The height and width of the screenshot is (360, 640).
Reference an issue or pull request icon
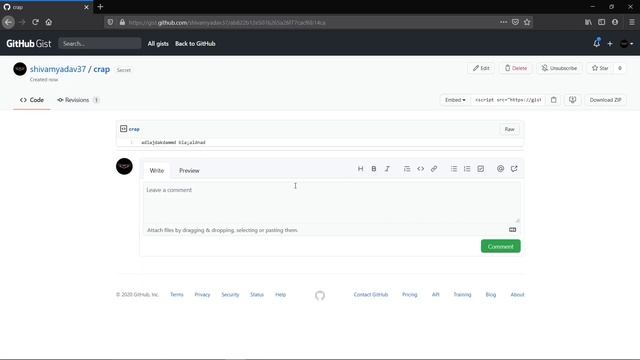coord(514,169)
